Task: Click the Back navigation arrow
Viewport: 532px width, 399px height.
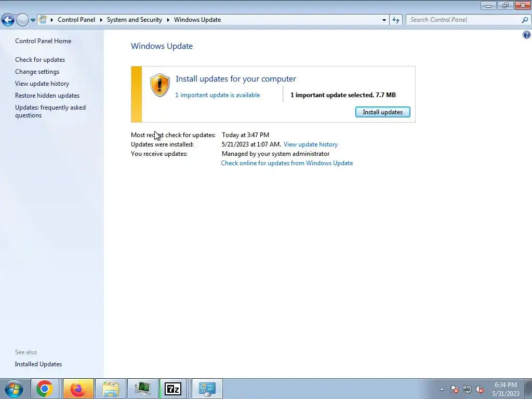Action: pos(8,20)
